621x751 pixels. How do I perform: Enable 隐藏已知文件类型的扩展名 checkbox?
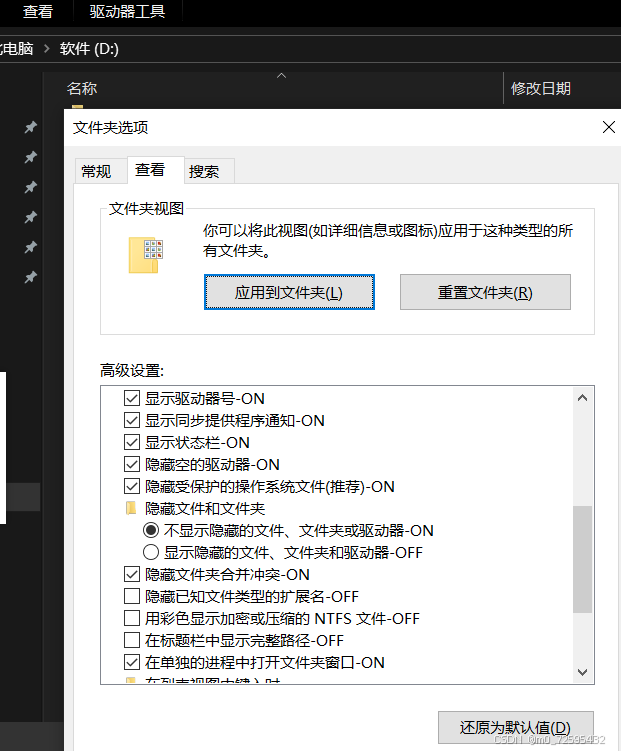click(x=132, y=596)
